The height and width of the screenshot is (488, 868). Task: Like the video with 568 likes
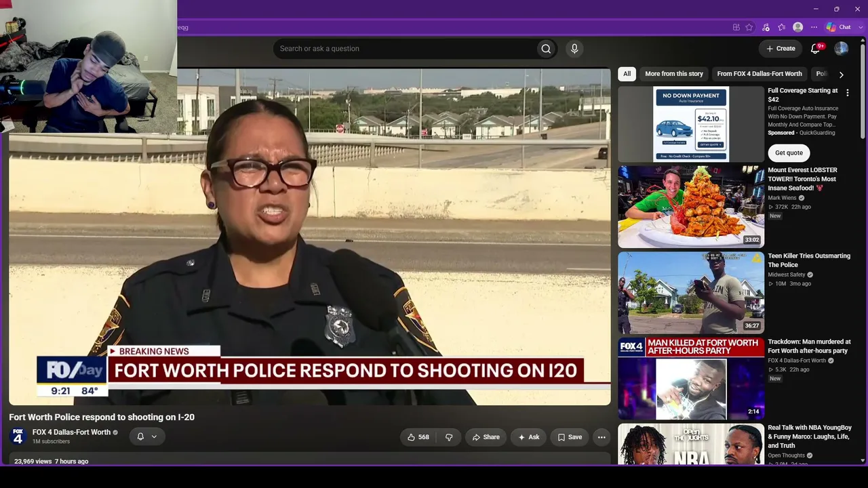pyautogui.click(x=418, y=437)
